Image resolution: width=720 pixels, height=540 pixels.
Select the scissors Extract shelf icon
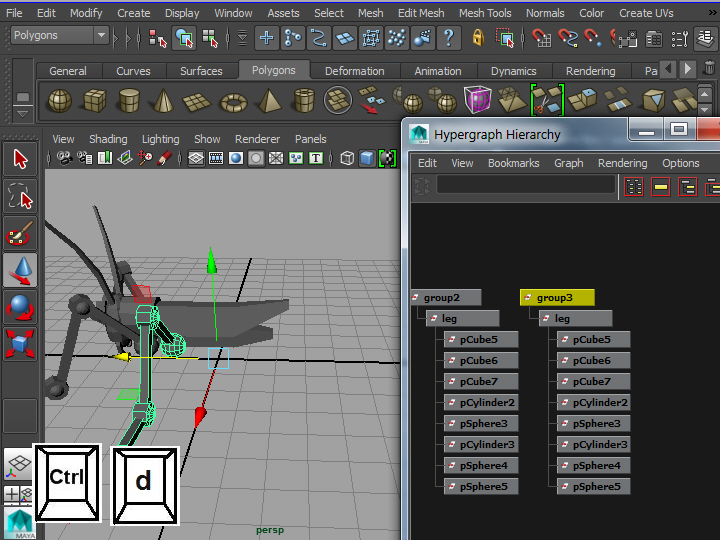(x=547, y=98)
